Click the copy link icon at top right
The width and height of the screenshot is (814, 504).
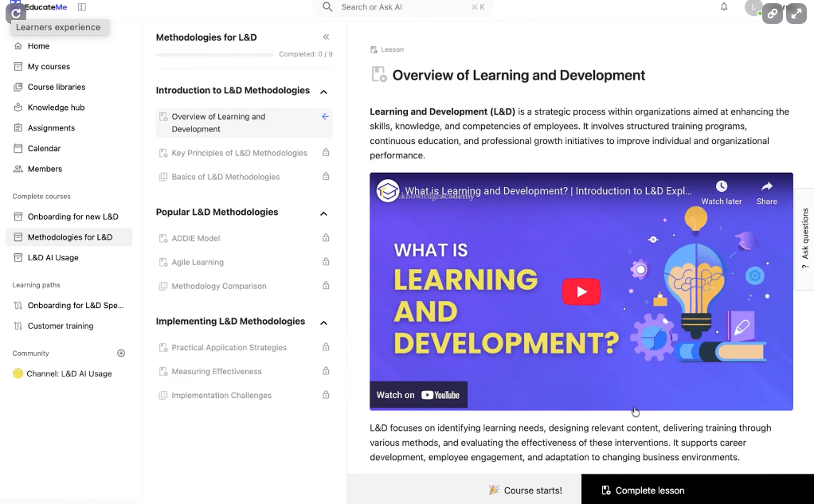tap(773, 14)
